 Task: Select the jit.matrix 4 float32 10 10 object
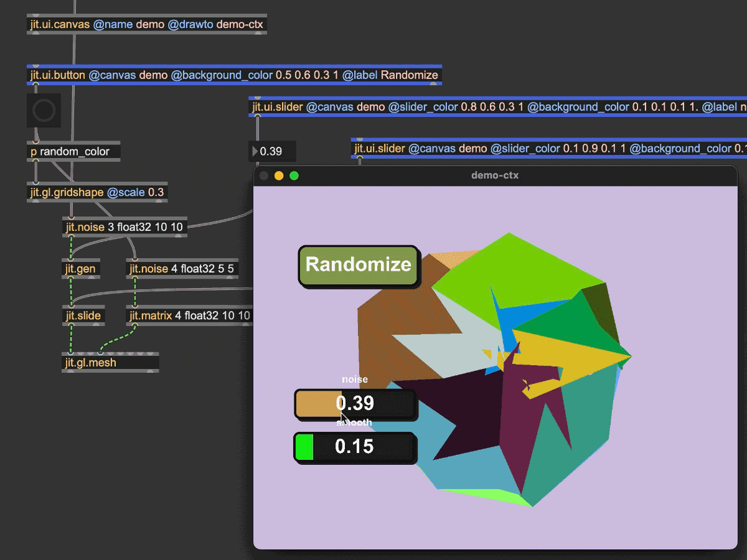coord(189,315)
